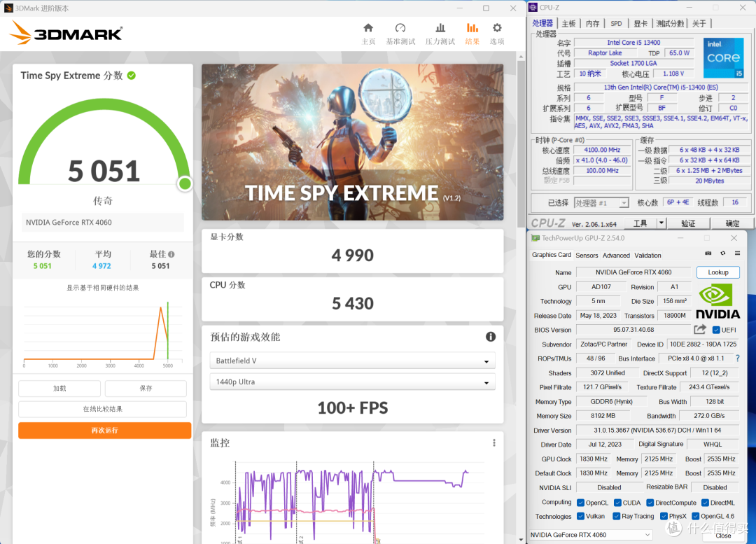
Task: Switch to the CPU-Z 关于 tab
Action: point(699,23)
